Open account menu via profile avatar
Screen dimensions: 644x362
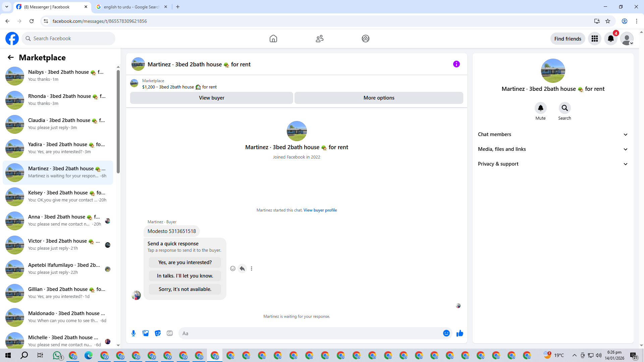pyautogui.click(x=627, y=39)
